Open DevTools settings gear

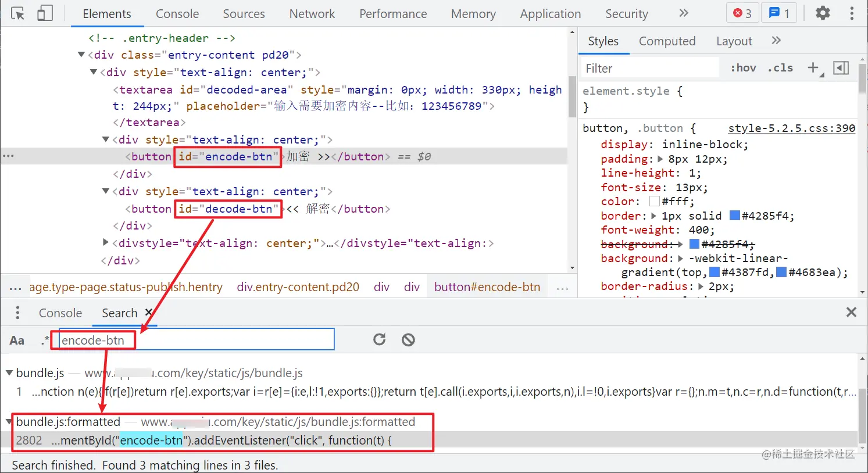coord(823,13)
